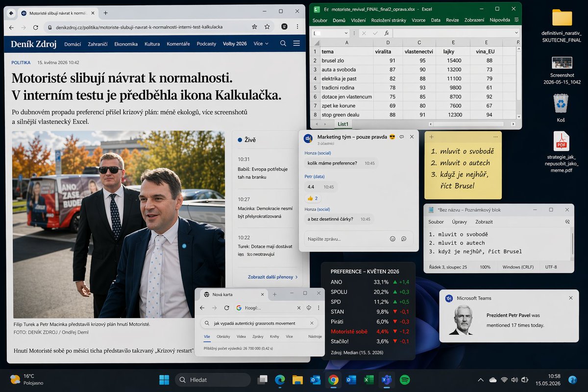
Task: Open the tab search dropdown in Chrome
Action: pyautogui.click(x=12, y=13)
